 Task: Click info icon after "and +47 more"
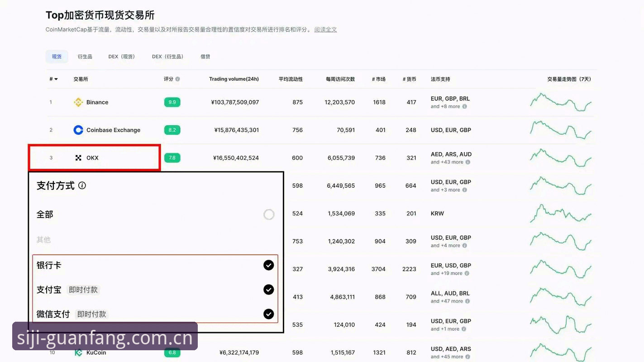pos(468,301)
